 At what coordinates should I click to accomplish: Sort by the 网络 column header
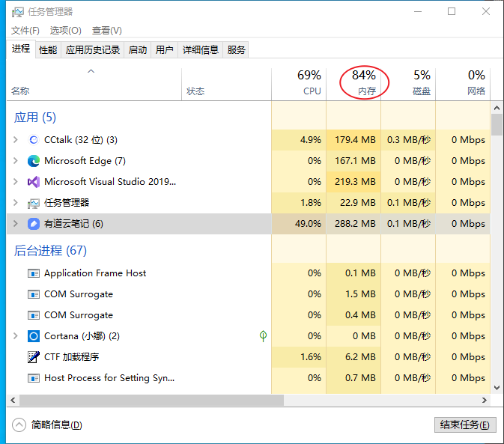pos(463,85)
